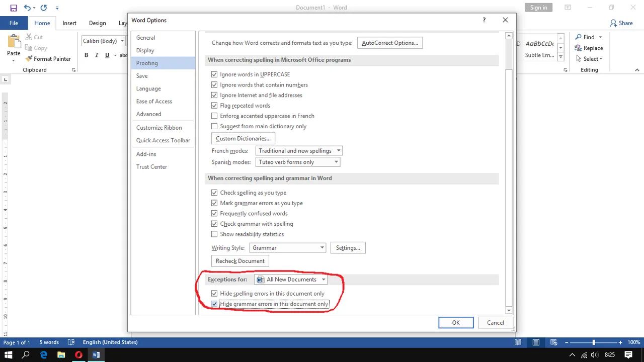Click the Paste clipboard icon
Viewport: 644px width, 362px height.
[x=14, y=42]
